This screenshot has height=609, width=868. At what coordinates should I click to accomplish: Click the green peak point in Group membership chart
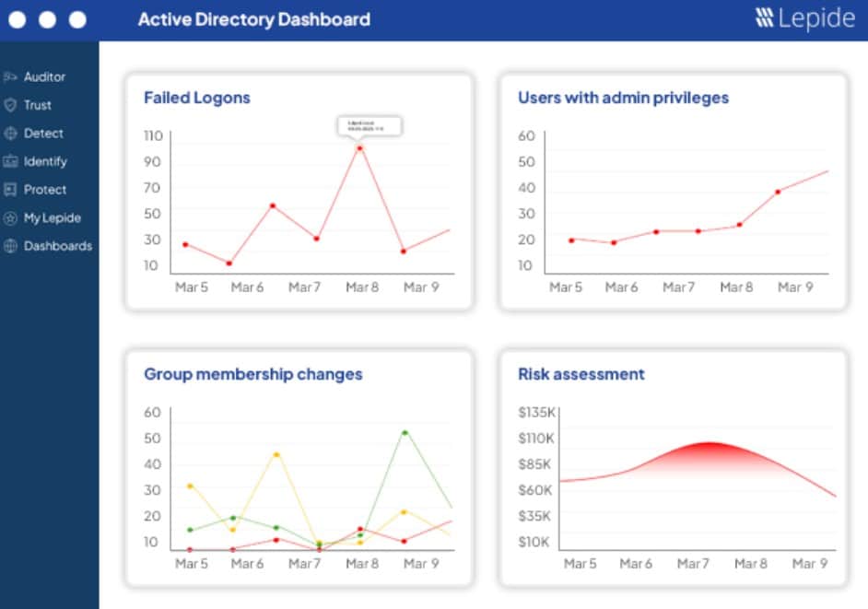click(405, 432)
